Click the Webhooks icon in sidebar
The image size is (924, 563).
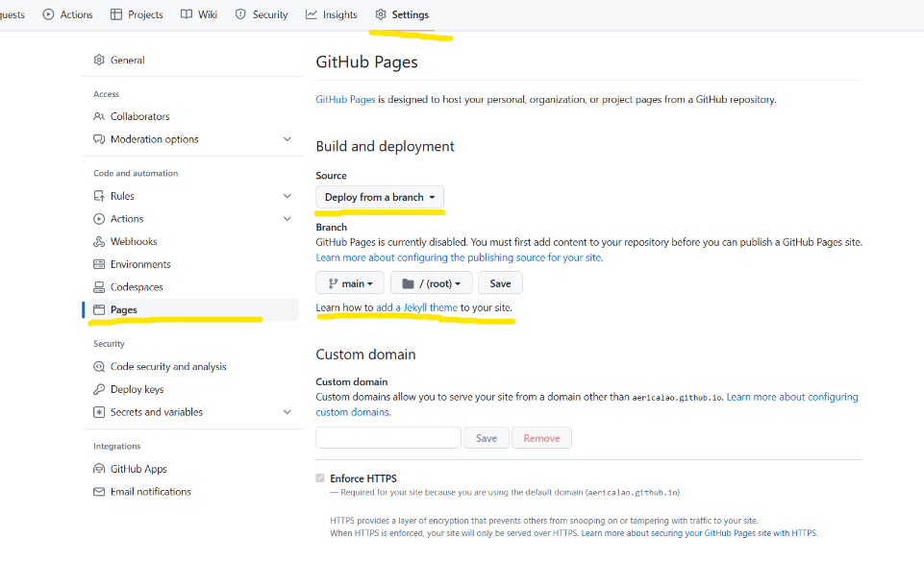[x=99, y=242]
